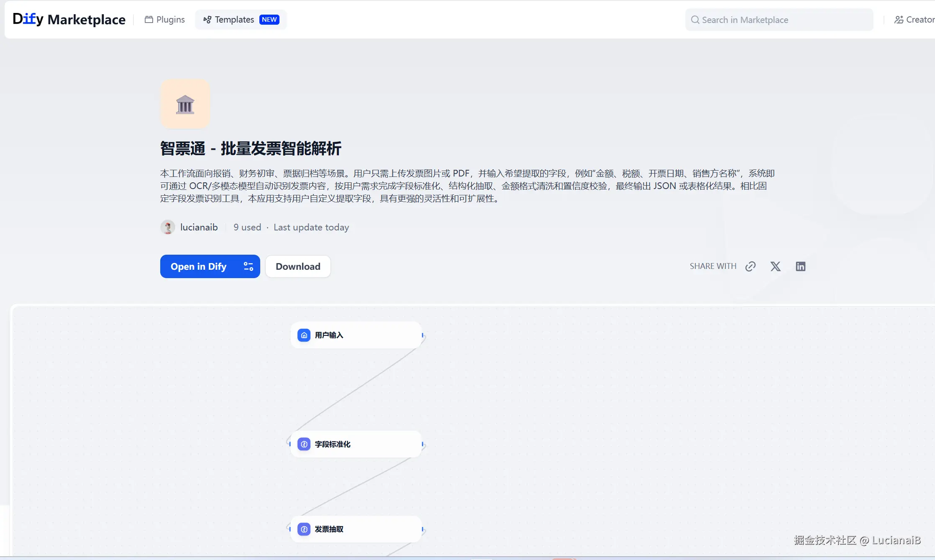Click the template description paragraph

coord(467,186)
